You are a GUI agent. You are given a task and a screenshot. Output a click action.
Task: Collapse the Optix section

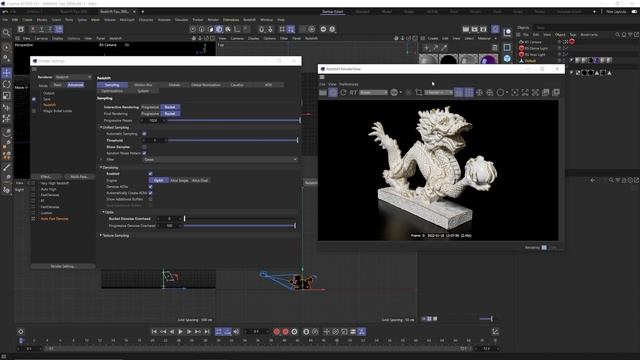tap(104, 212)
